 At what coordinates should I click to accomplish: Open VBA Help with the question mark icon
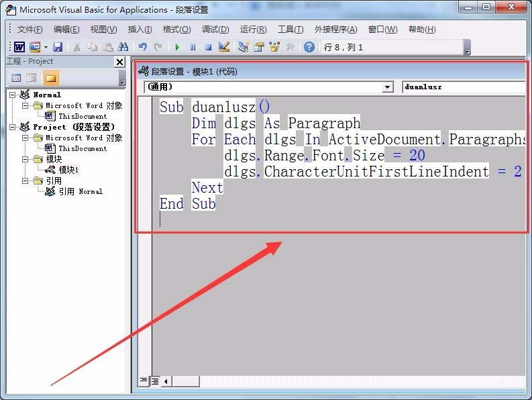point(309,47)
